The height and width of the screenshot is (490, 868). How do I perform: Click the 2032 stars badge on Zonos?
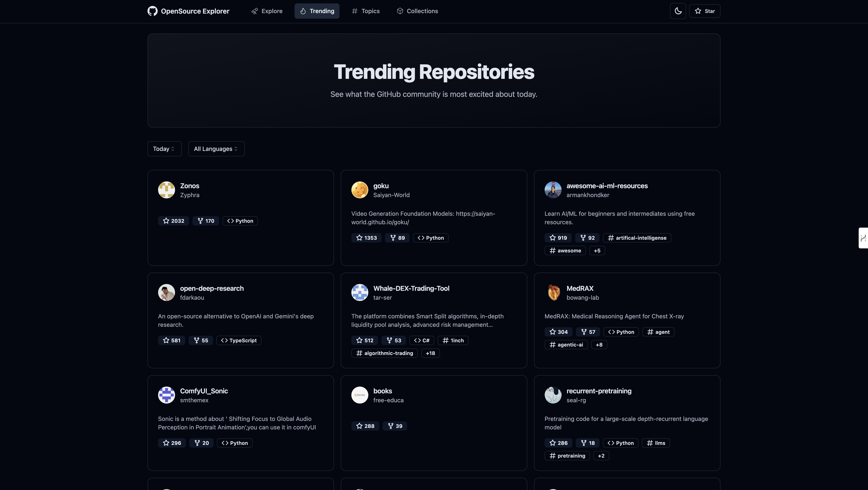174,221
